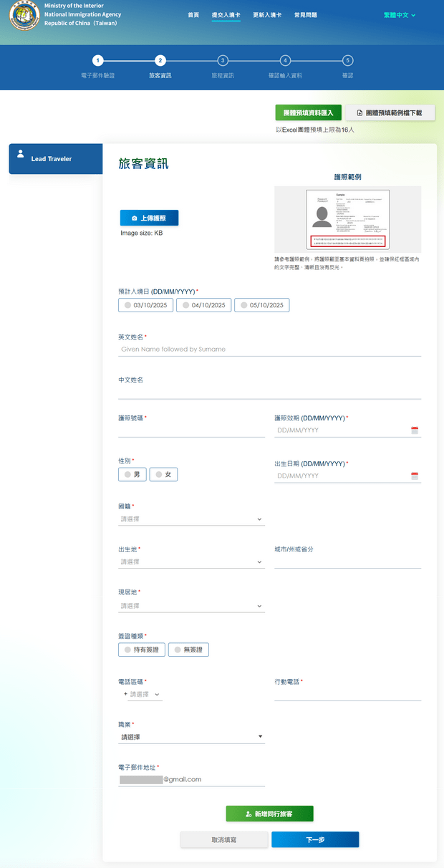Click the Lead Traveler person icon

click(21, 154)
